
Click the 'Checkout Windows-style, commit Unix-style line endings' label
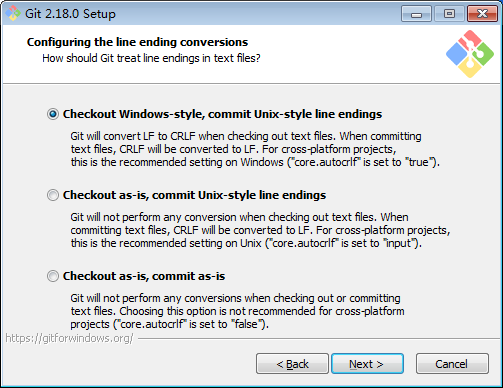pyautogui.click(x=222, y=114)
